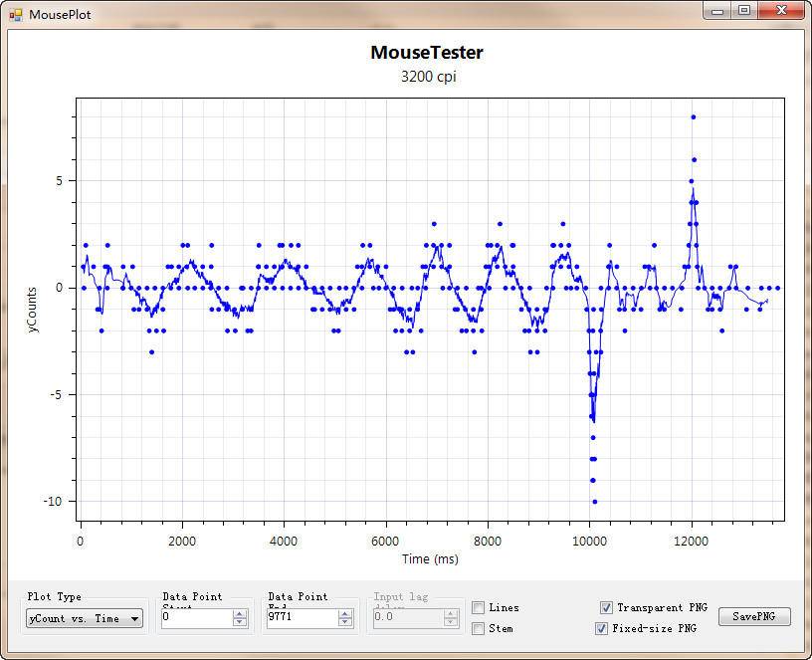Click the Data Point End field showing 9771
The width and height of the screenshot is (812, 660).
click(x=301, y=618)
